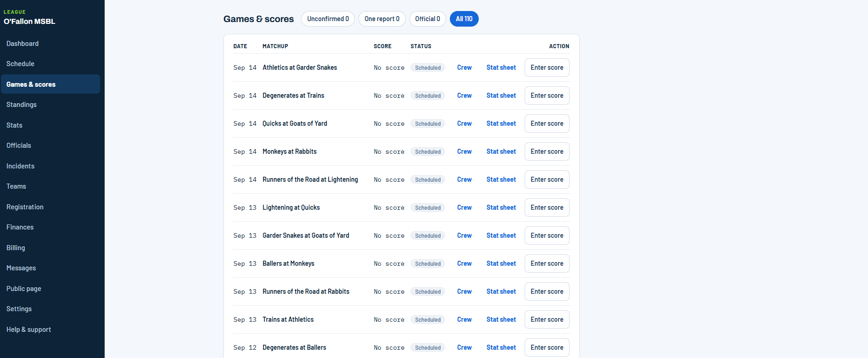The width and height of the screenshot is (868, 358).
Task: Filter games by One report 0
Action: pos(382,19)
